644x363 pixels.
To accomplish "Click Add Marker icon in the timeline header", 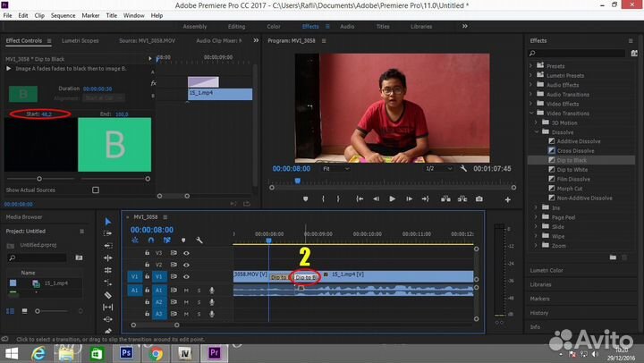I will [x=183, y=240].
